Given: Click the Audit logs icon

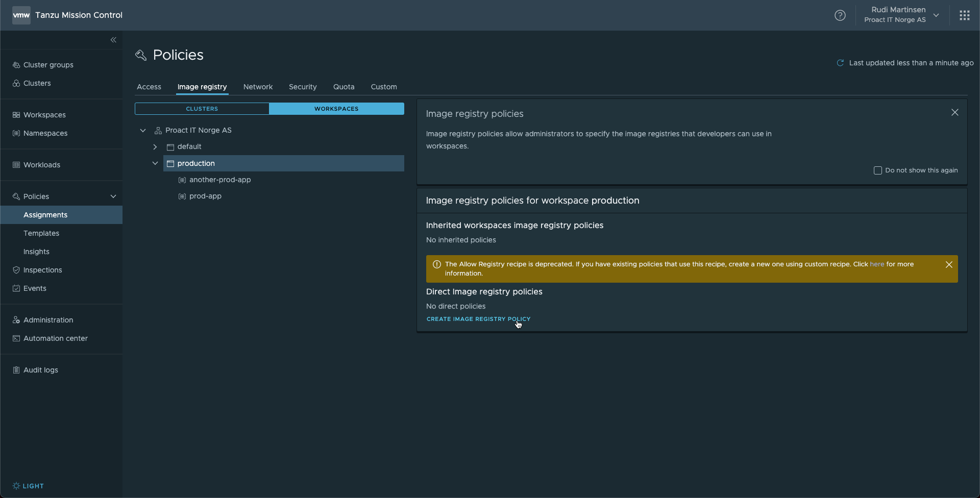Looking at the screenshot, I should 16,370.
